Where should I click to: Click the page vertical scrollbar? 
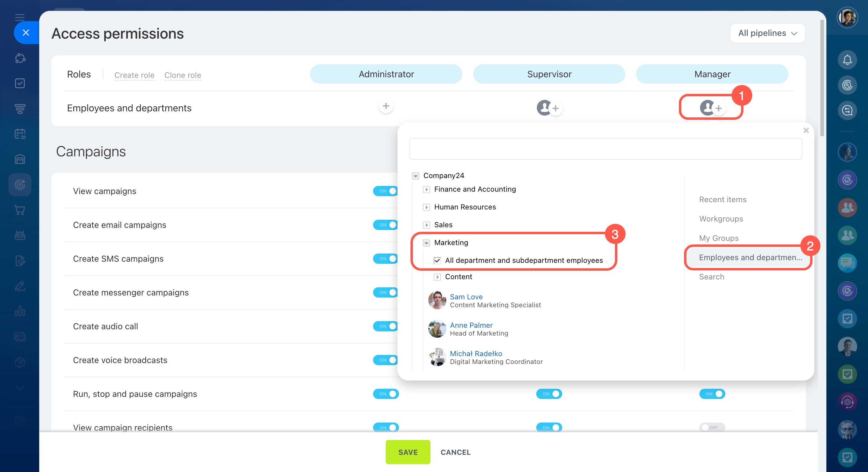click(822, 78)
